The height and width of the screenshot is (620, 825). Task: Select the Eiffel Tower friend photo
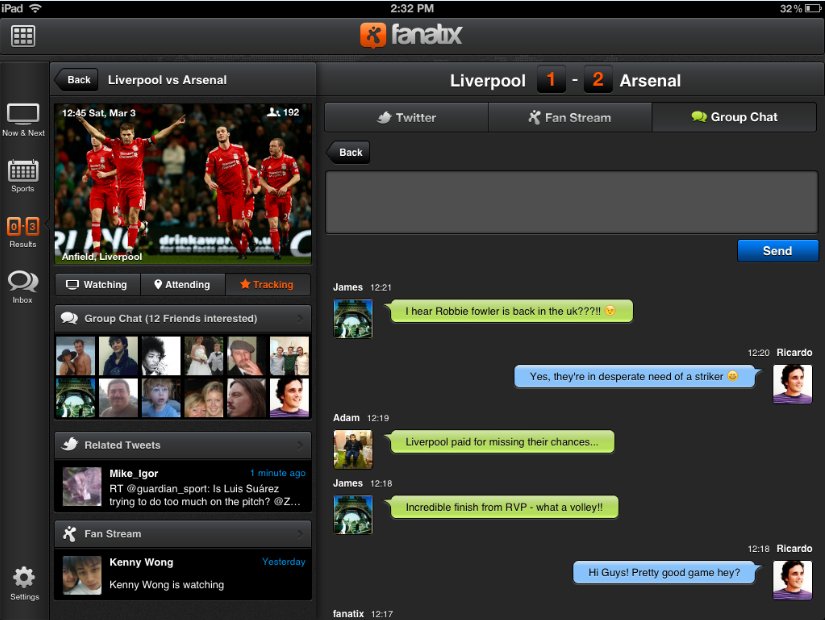click(x=75, y=398)
